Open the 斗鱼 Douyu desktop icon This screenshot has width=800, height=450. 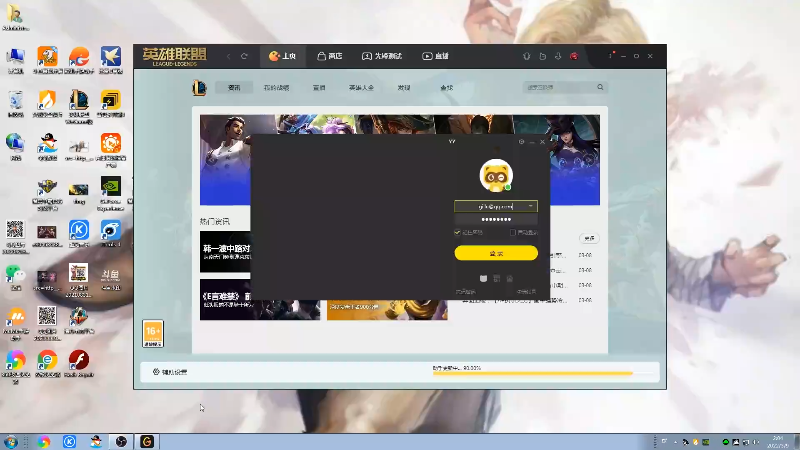pyautogui.click(x=110, y=279)
